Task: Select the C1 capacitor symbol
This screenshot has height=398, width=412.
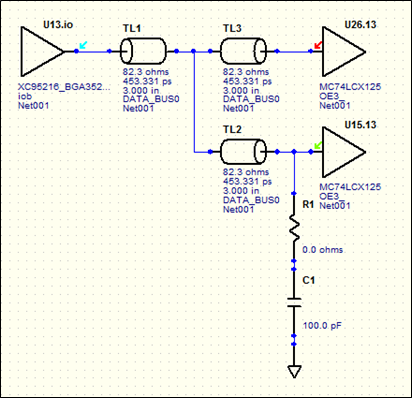Action: click(x=294, y=302)
